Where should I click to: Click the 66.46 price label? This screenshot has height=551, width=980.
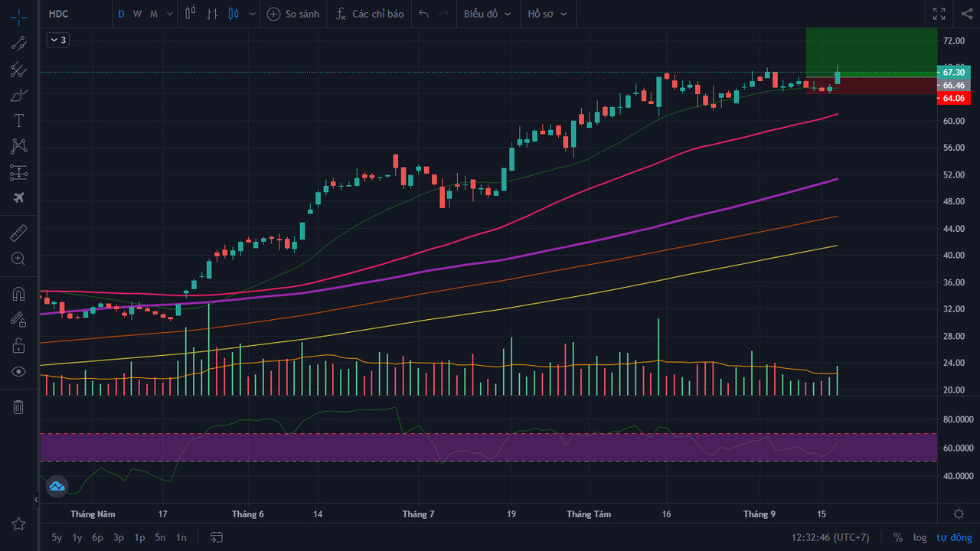point(953,85)
